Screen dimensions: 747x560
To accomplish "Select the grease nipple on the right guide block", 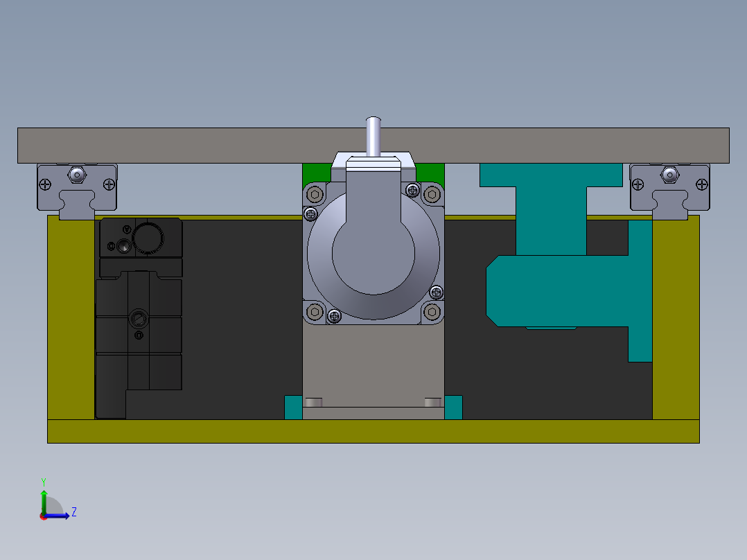I will click(x=670, y=175).
